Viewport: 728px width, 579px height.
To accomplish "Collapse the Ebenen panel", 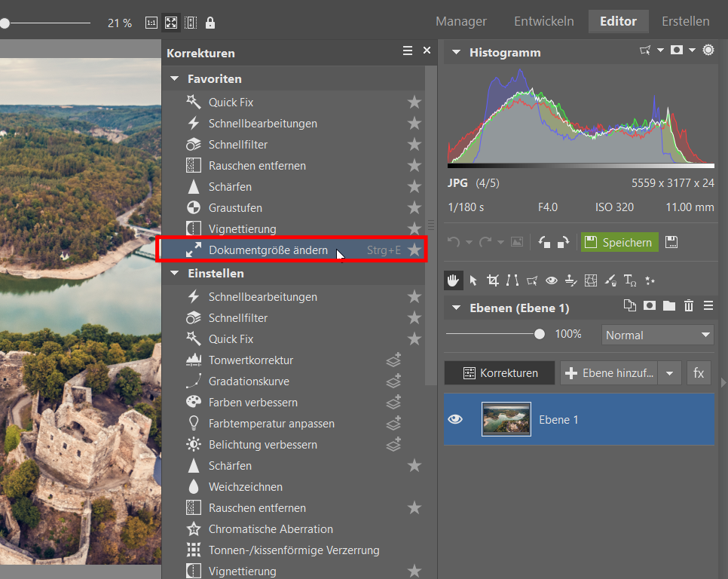I will pyautogui.click(x=457, y=308).
